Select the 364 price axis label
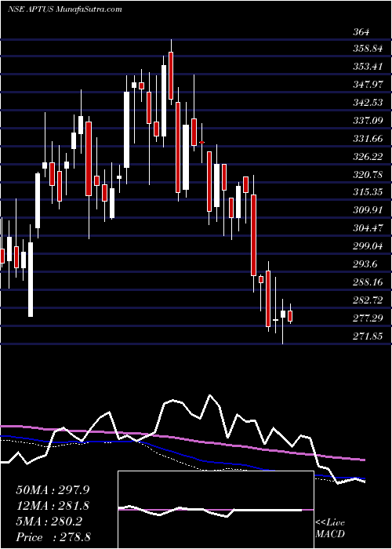This screenshot has height=549, width=392. point(361,32)
